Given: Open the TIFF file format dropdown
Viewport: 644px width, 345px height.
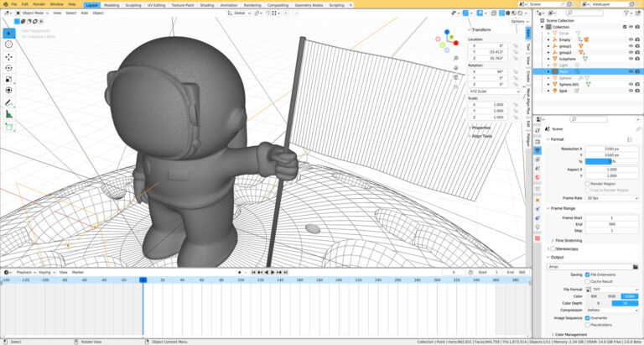Looking at the screenshot, I should (611, 288).
